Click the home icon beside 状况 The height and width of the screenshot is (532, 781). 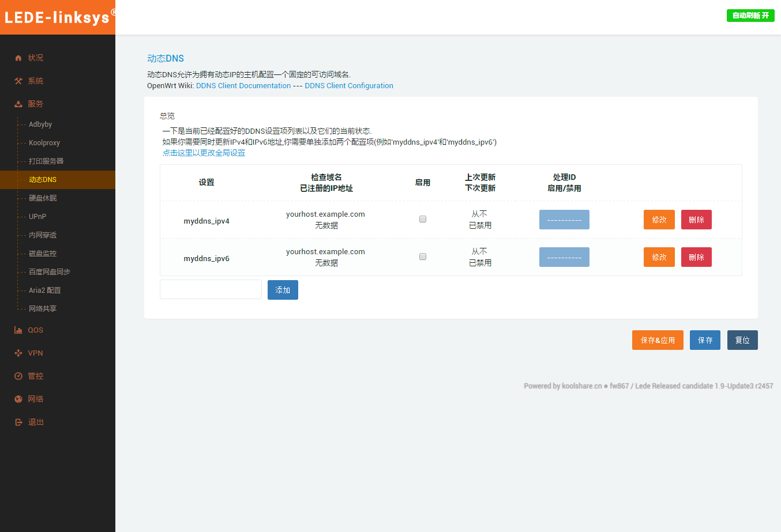coord(18,58)
